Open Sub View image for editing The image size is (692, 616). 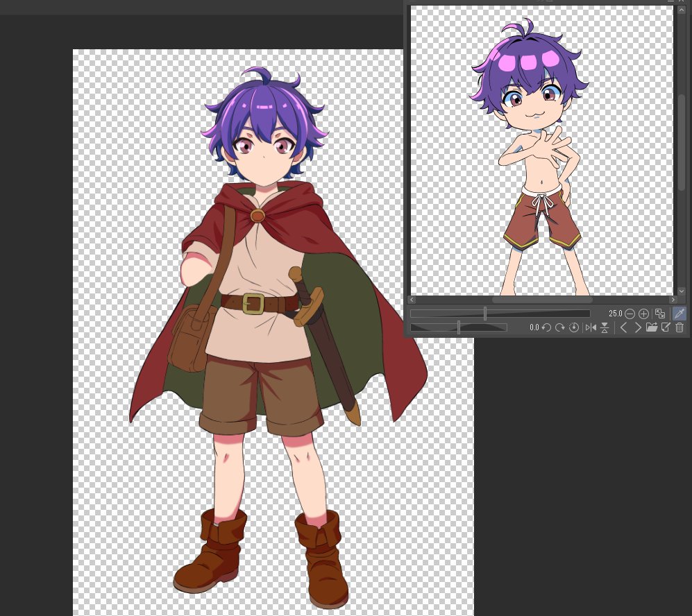[x=666, y=327]
